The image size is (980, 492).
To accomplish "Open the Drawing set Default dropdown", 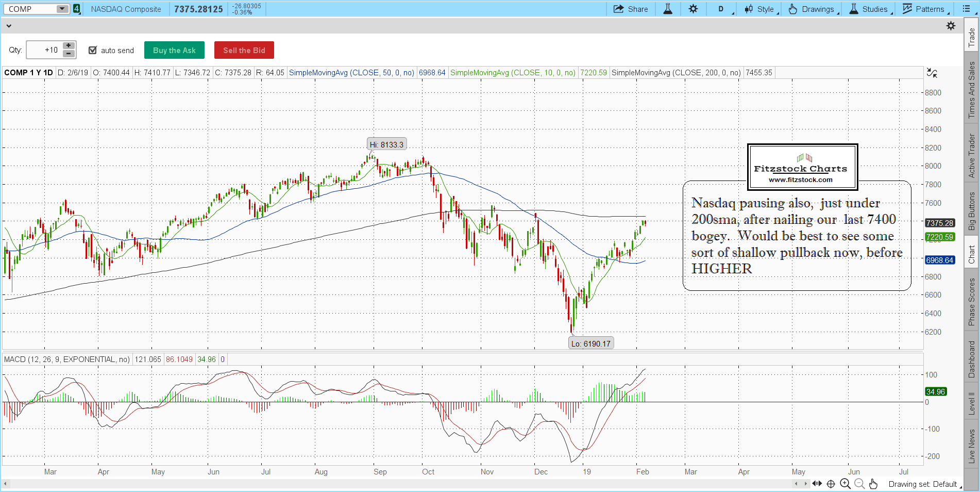I will click(x=923, y=484).
